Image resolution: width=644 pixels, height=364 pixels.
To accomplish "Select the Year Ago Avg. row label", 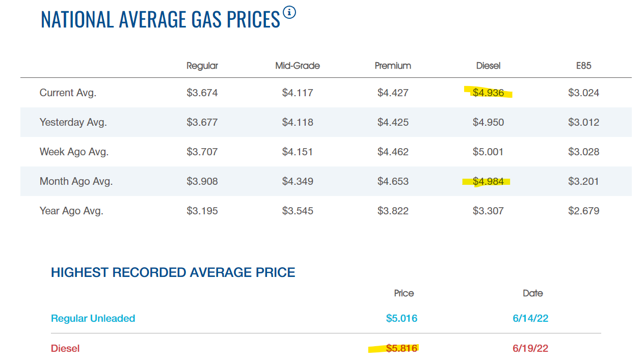I will click(x=71, y=211).
